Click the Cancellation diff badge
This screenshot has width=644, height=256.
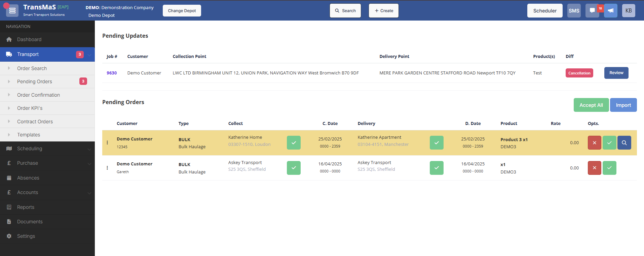579,73
